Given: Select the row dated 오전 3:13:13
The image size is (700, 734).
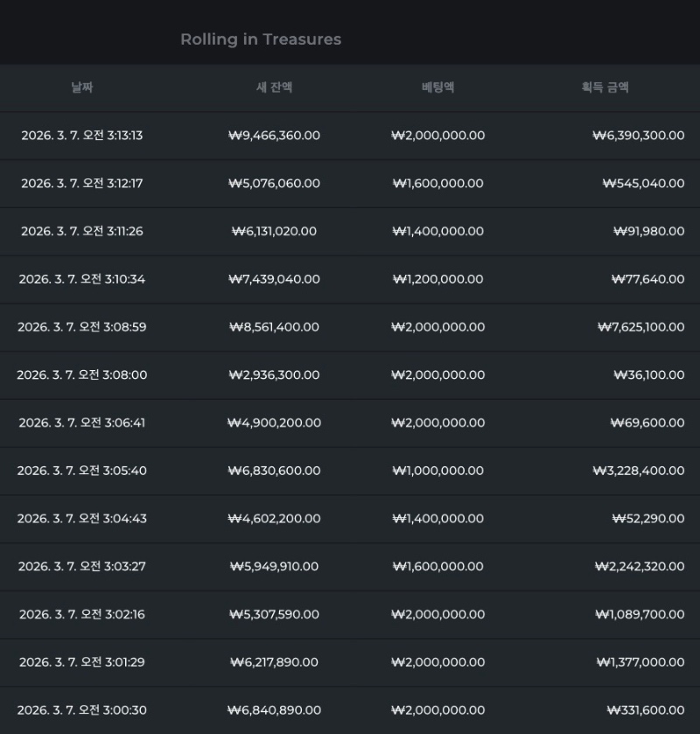Looking at the screenshot, I should coord(82,136).
